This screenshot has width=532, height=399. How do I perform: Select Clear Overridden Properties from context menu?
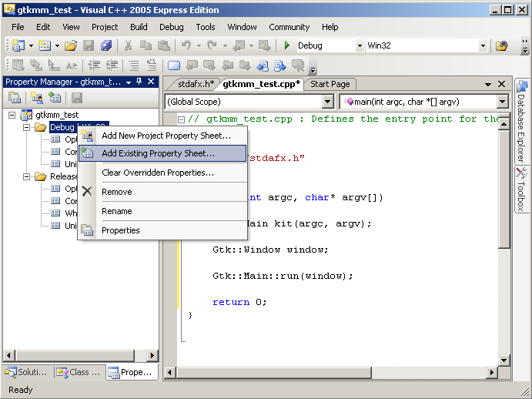coord(157,173)
